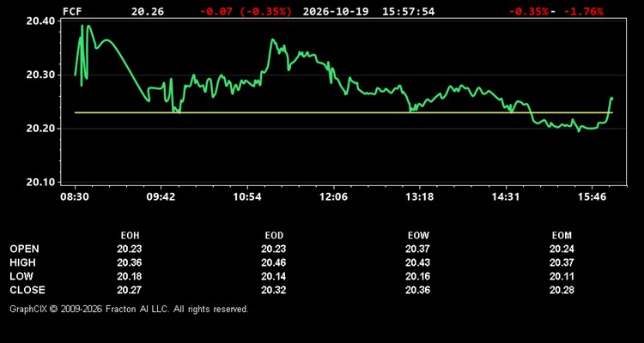Click the 09:42 time axis label
Viewport: 644px width, 343px height.
pos(161,197)
